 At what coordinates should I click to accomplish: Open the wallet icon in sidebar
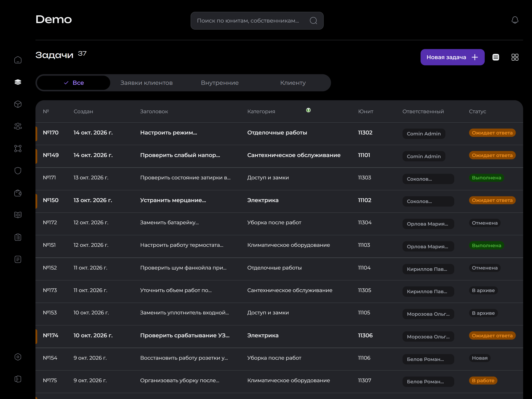point(18,193)
